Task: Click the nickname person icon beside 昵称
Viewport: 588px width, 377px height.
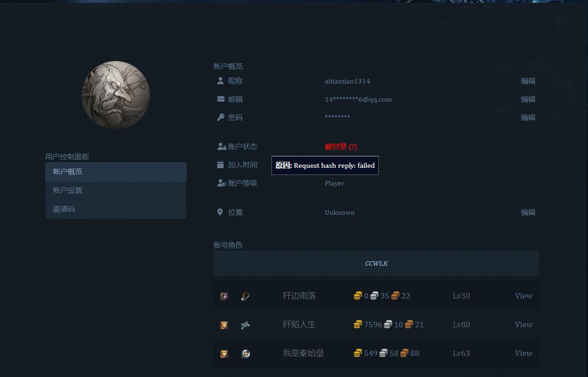Action: point(220,81)
